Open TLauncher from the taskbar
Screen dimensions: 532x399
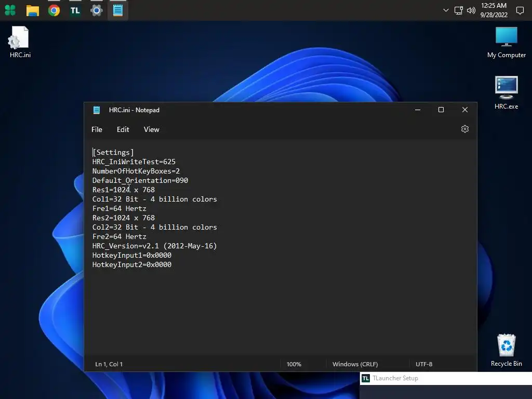click(75, 10)
